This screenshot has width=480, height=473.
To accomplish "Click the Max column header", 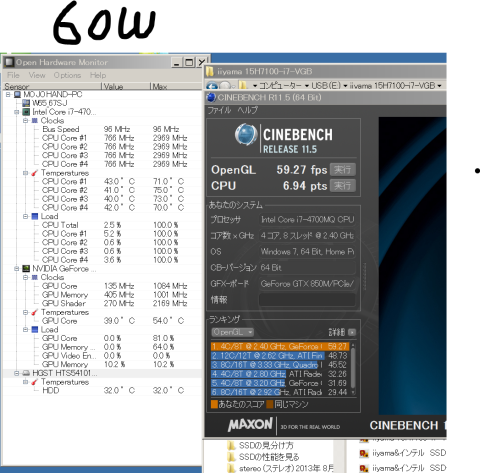I will (x=176, y=87).
